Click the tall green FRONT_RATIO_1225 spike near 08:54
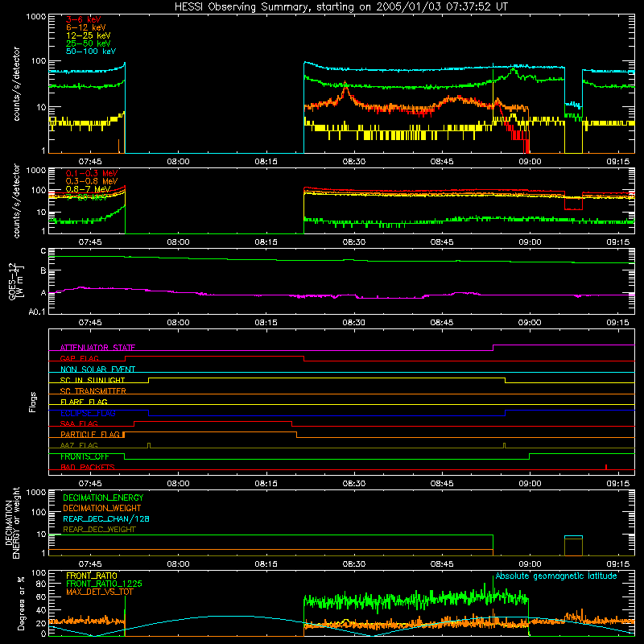Viewport: 644px width, 644px height. click(x=493, y=585)
